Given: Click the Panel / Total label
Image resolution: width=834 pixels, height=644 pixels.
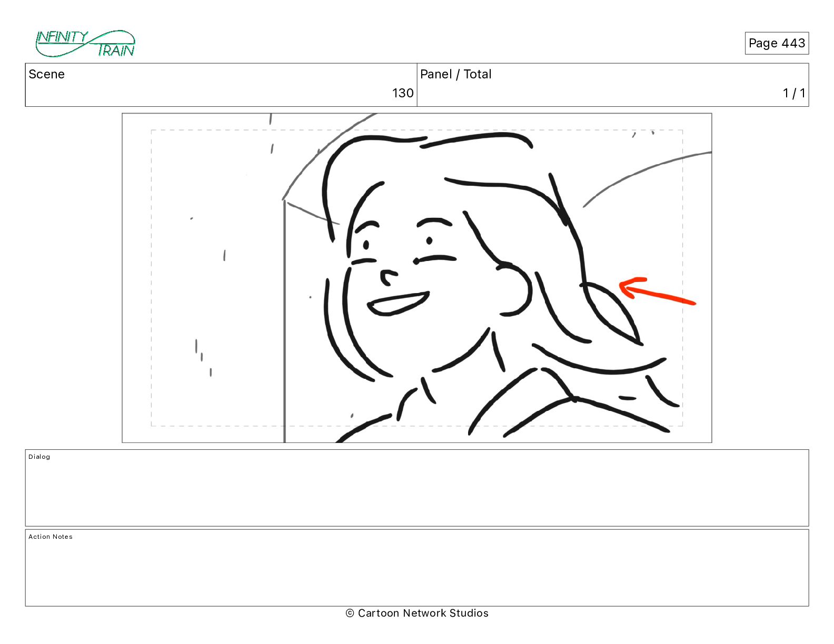Looking at the screenshot, I should tap(456, 74).
